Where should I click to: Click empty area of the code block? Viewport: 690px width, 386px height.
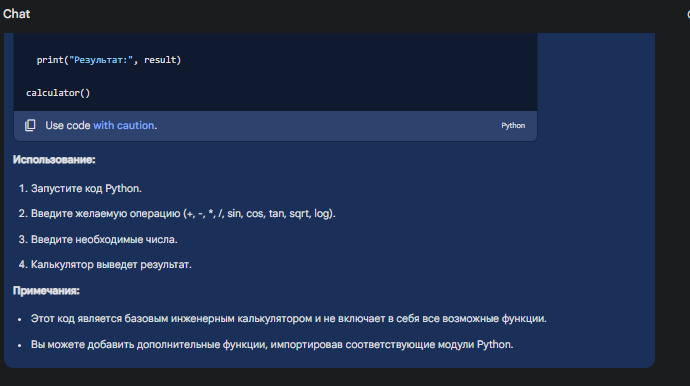(352, 75)
